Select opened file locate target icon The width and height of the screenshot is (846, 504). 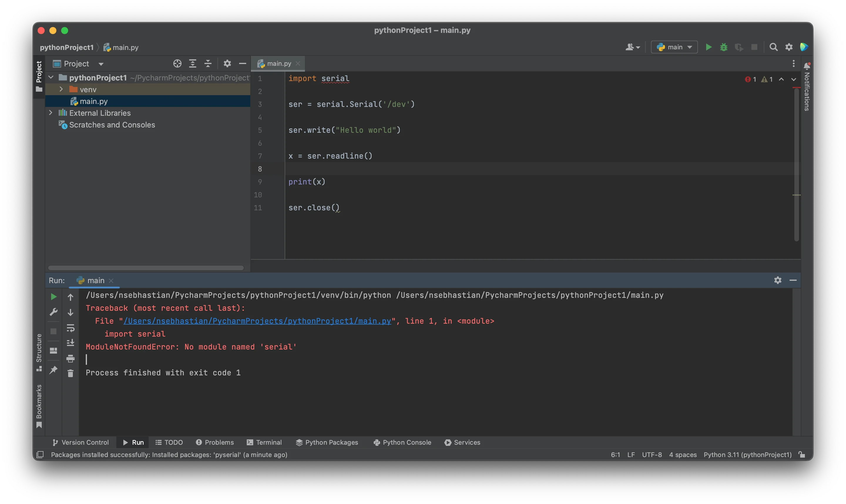177,63
